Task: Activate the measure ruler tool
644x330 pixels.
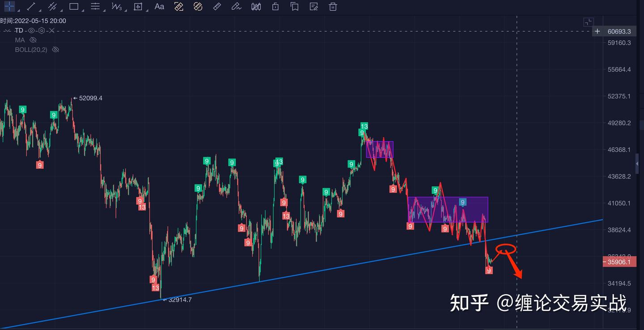Action: [x=217, y=7]
